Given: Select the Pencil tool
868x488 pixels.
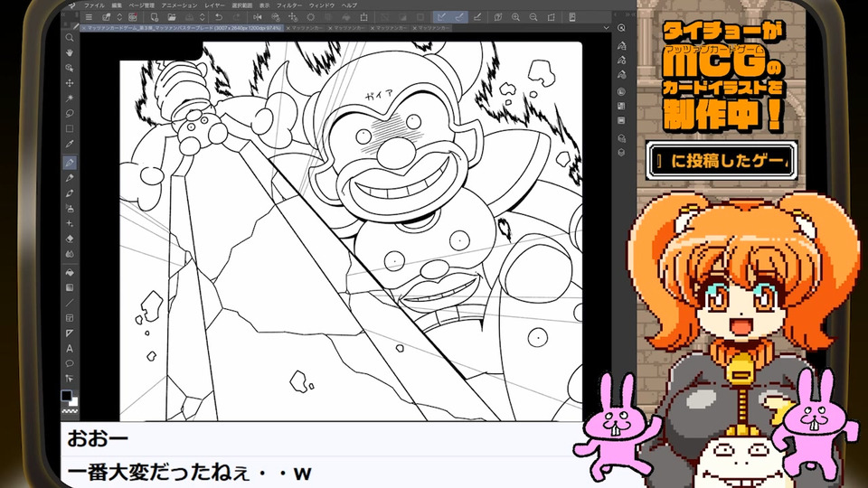Looking at the screenshot, I should click(x=70, y=178).
